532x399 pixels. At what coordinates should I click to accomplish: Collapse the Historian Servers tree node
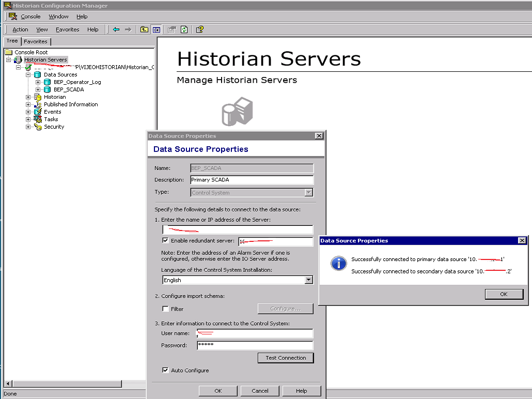coord(8,60)
